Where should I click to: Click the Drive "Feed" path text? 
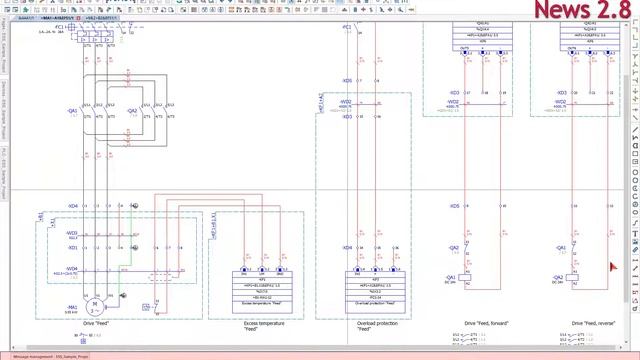[x=96, y=323]
